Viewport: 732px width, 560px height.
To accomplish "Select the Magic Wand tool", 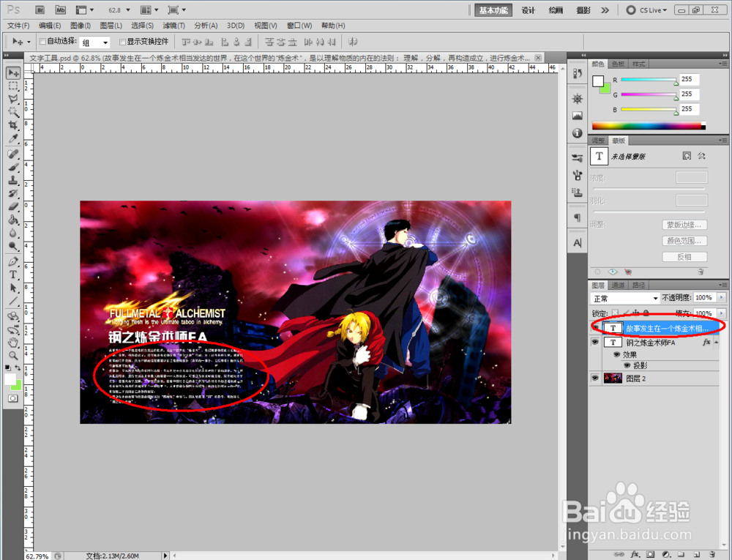I will point(13,112).
